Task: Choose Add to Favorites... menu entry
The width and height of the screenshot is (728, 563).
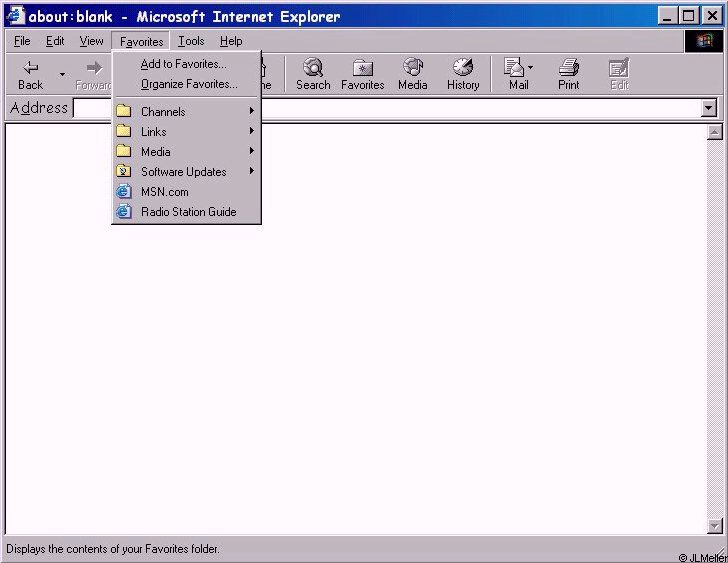Action: point(186,64)
